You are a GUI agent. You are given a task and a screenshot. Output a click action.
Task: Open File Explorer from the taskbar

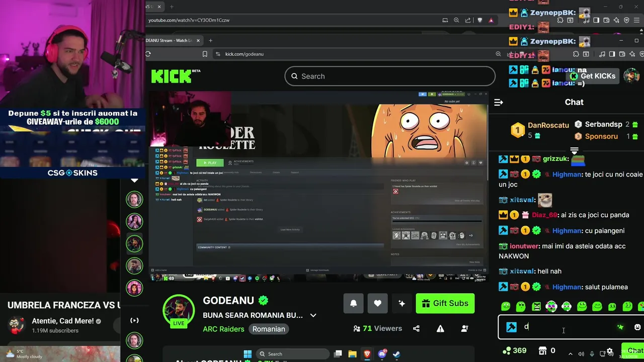(352, 354)
